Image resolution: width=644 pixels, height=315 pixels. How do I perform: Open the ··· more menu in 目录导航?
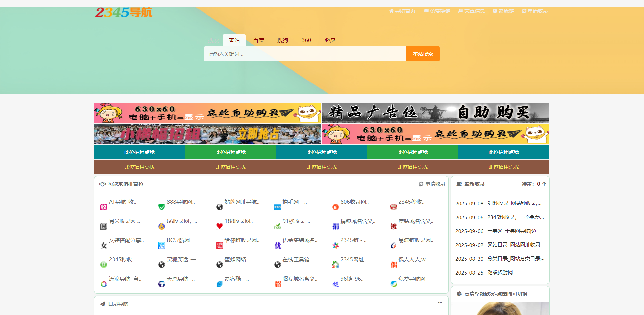tap(440, 303)
